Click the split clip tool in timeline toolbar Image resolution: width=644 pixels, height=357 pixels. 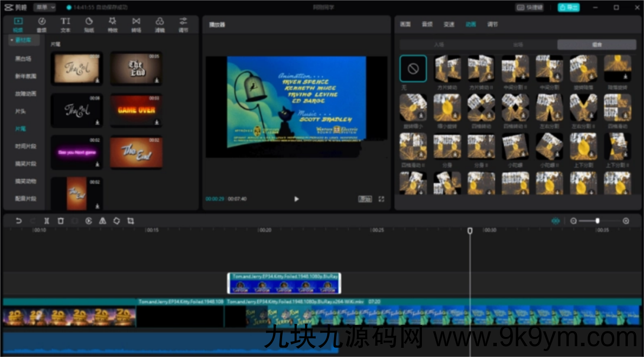coord(47,221)
